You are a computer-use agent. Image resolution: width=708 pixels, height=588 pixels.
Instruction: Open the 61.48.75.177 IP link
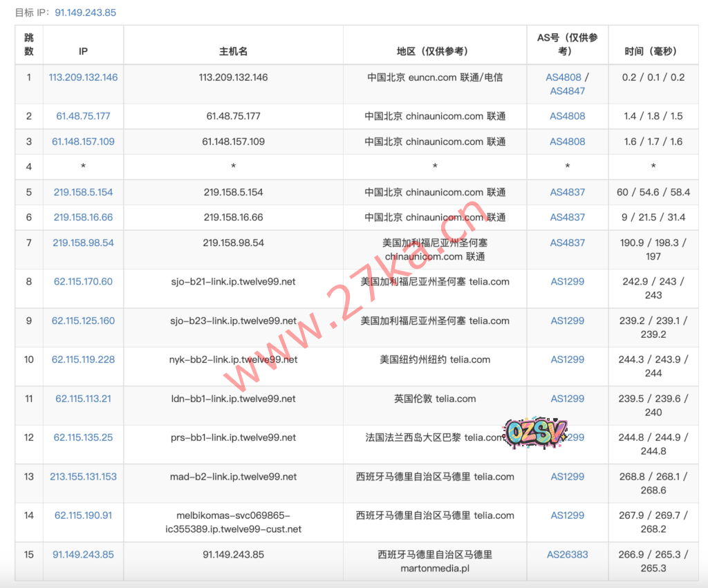(x=83, y=116)
